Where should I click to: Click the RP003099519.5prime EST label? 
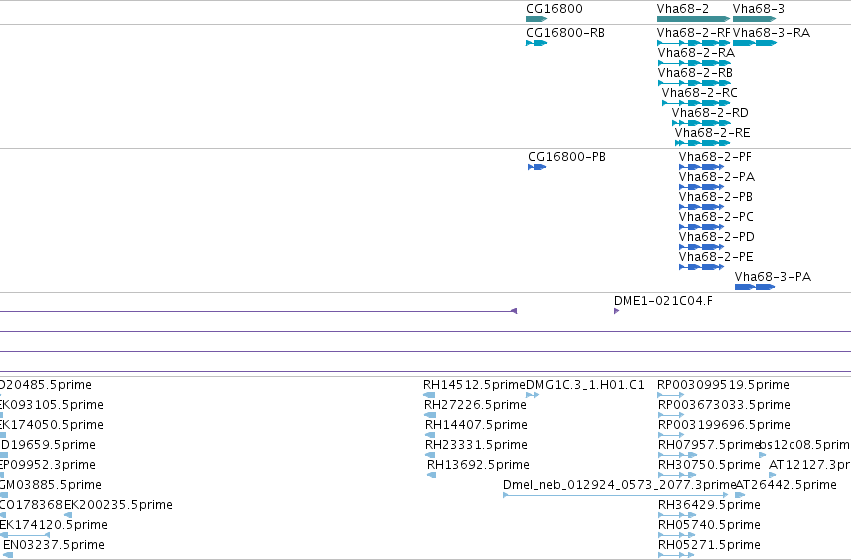click(723, 385)
